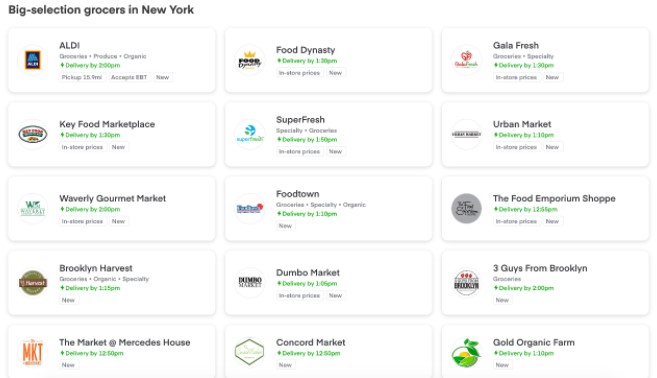Open the Gold Organic Farm logo
The image size is (657, 378).
click(x=466, y=352)
